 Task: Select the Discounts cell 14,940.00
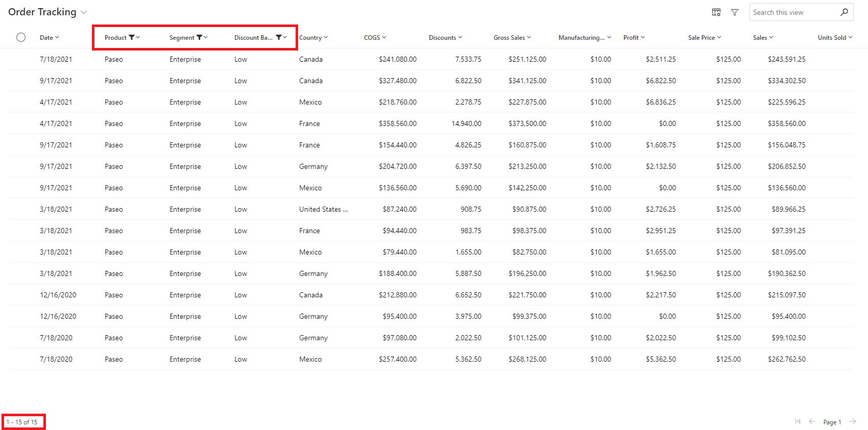coord(467,123)
